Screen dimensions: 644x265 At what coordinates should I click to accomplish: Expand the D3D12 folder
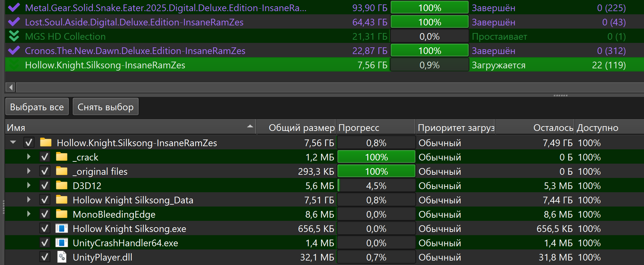click(x=29, y=185)
